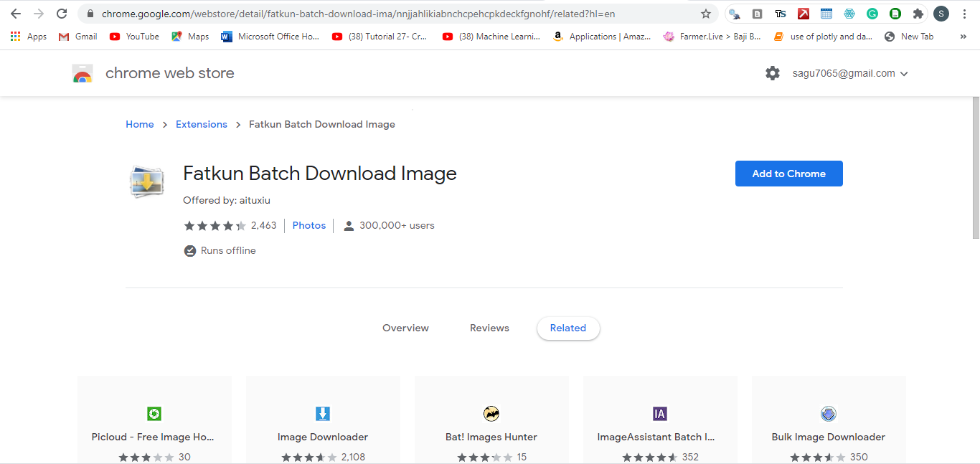This screenshot has width=980, height=464.
Task: Select the Related tab
Action: point(568,328)
